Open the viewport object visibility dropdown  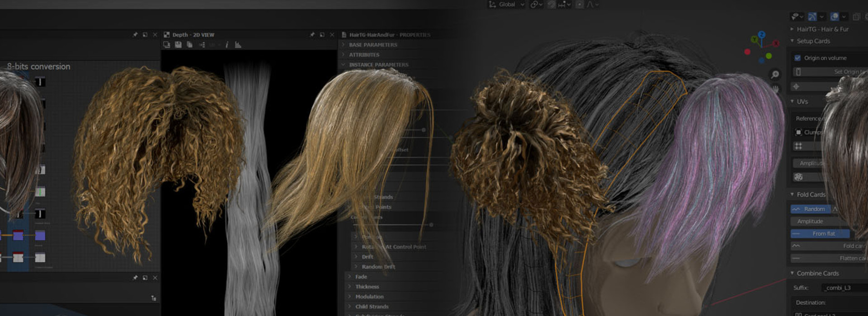[x=797, y=17]
